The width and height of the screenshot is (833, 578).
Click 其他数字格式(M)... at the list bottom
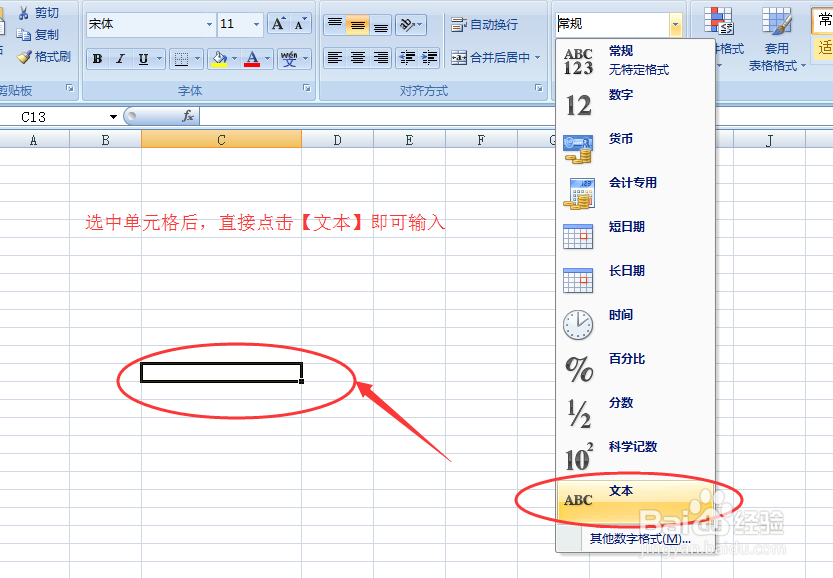click(x=634, y=538)
